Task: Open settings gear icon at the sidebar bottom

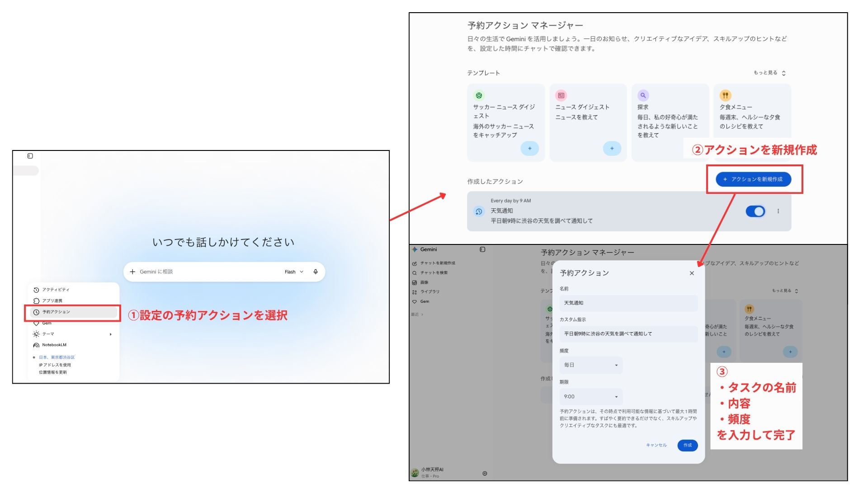Action: 485,474
